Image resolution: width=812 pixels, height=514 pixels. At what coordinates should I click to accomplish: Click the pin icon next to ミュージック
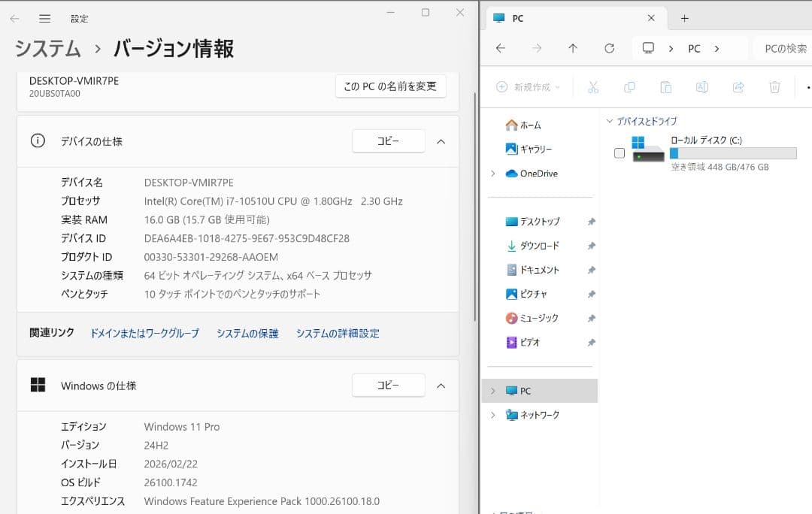point(592,319)
